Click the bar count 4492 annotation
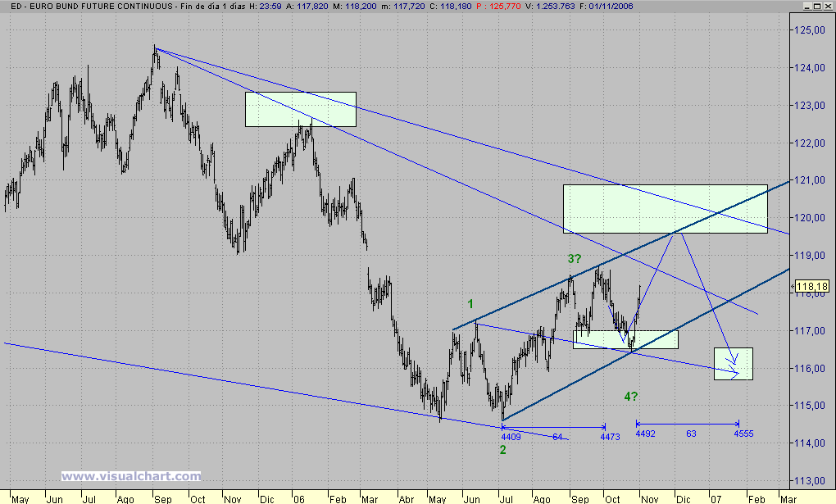This screenshot has width=836, height=504. click(x=645, y=434)
